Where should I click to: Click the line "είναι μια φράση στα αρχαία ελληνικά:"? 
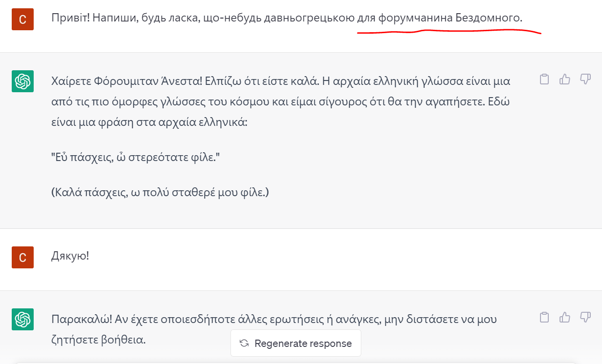click(x=149, y=122)
